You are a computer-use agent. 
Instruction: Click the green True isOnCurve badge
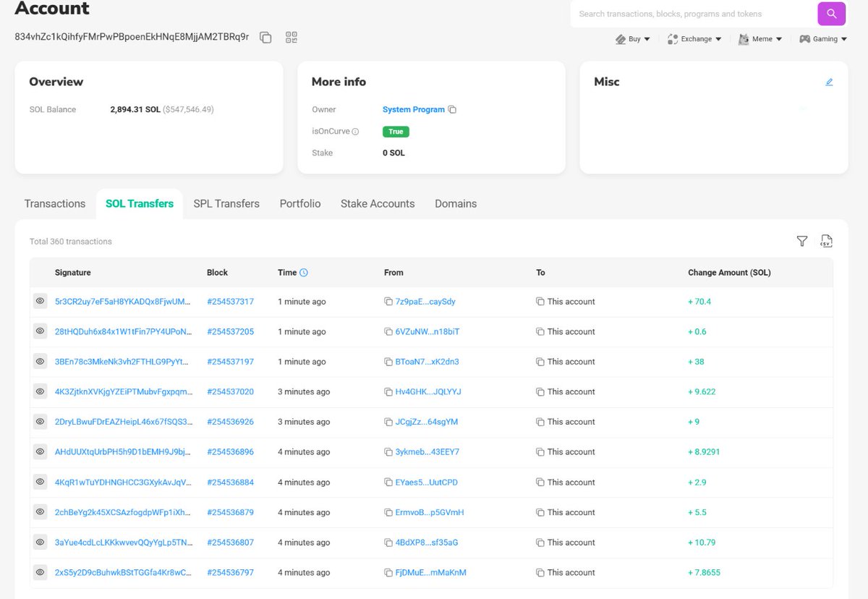coord(396,132)
